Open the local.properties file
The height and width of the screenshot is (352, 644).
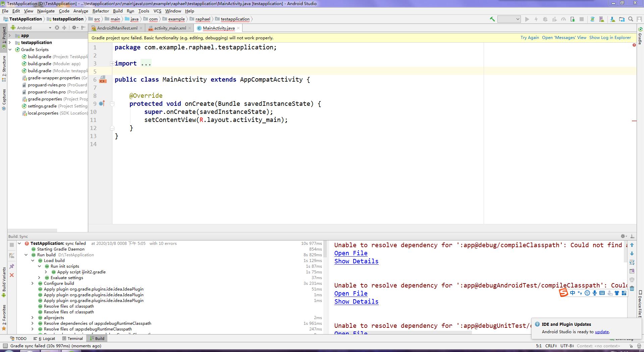[55, 113]
